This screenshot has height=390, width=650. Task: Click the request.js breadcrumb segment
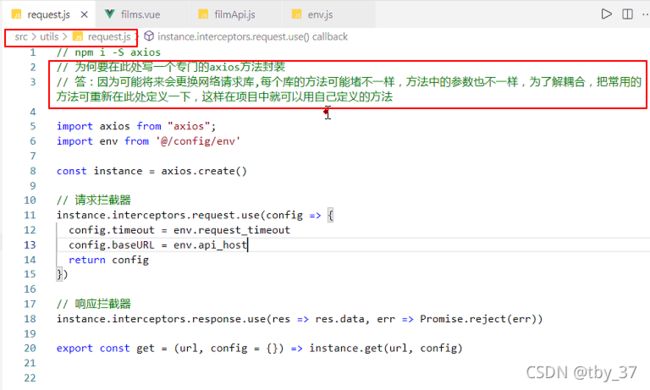(109, 37)
